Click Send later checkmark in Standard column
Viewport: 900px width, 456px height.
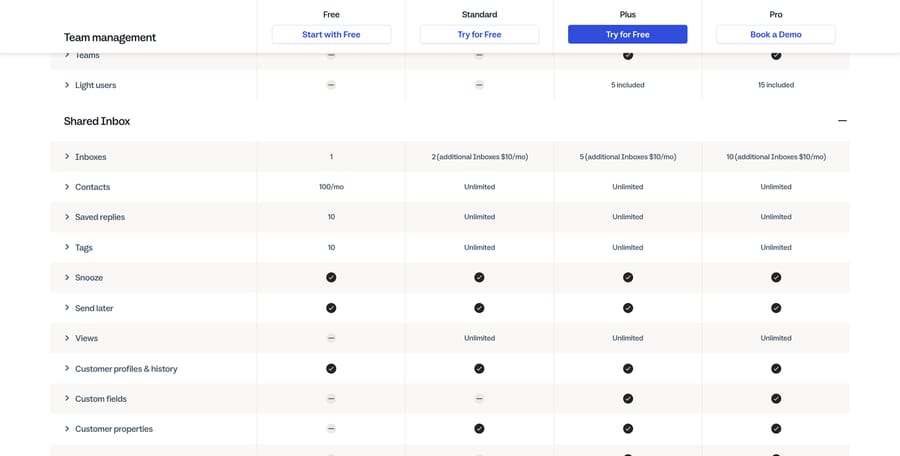[x=479, y=308]
